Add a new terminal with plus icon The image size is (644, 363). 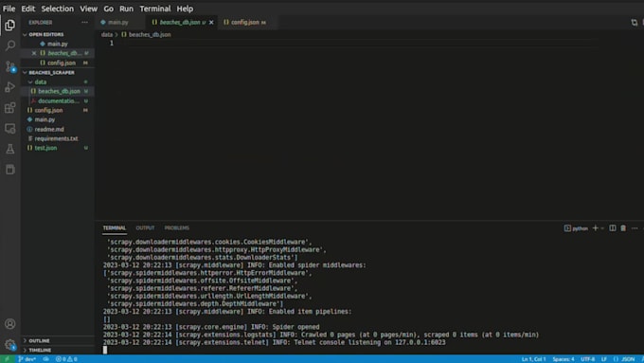595,228
